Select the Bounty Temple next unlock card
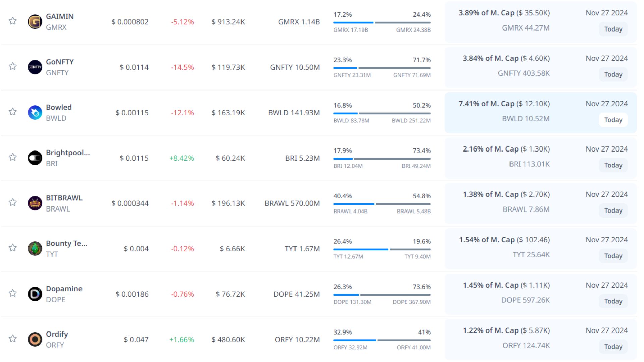The image size is (644, 362). [x=540, y=249]
